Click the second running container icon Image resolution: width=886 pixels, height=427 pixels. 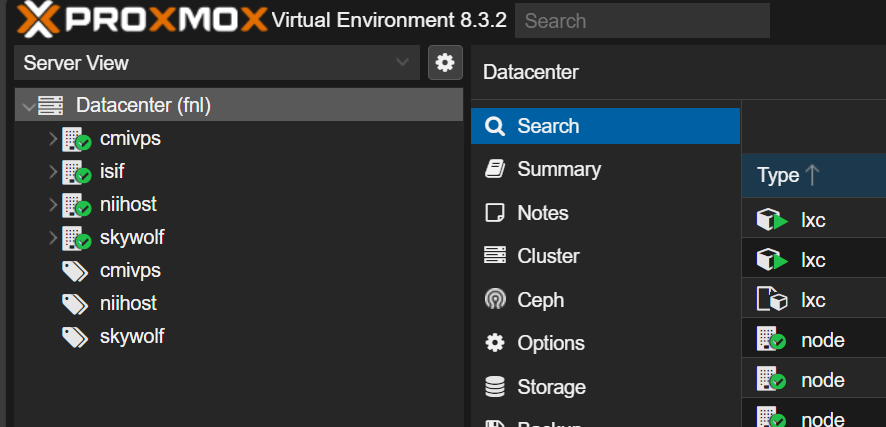772,260
